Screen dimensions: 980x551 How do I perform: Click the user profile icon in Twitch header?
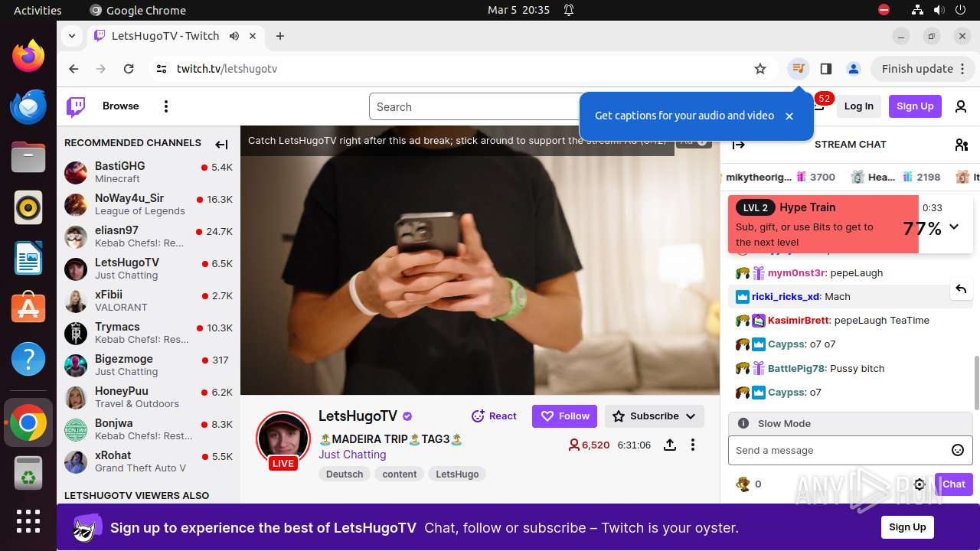coord(961,106)
